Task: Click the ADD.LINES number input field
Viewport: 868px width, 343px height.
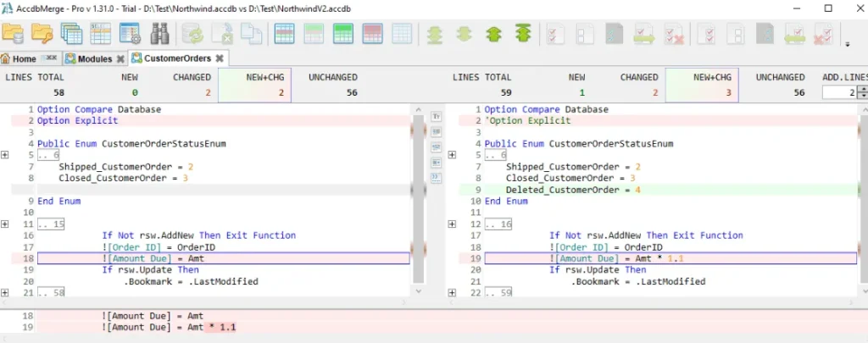Action: pyautogui.click(x=839, y=93)
